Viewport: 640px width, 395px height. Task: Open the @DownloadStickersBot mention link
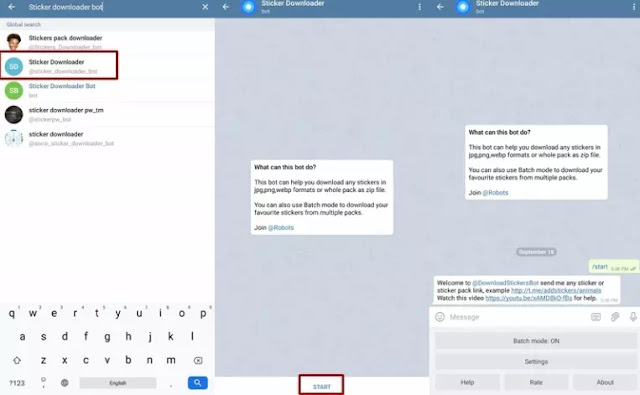[505, 283]
